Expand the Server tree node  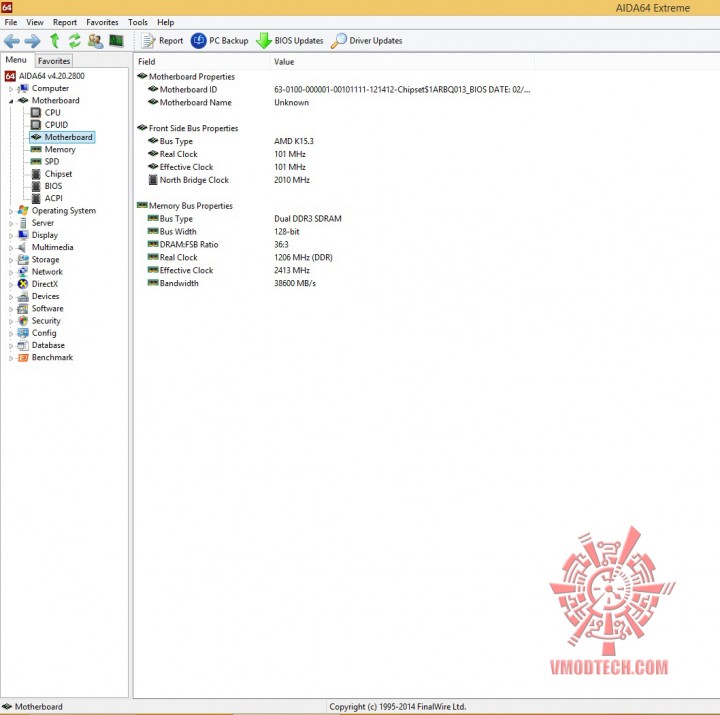(11, 224)
